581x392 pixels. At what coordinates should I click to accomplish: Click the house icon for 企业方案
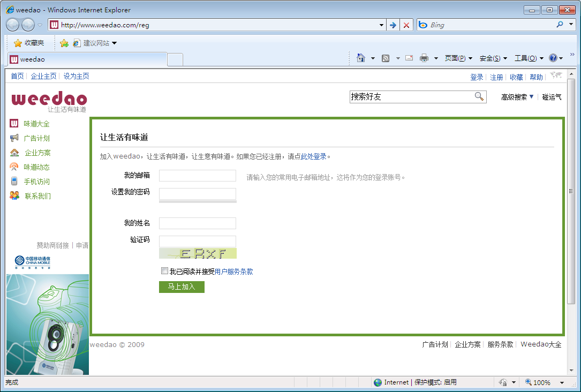pos(14,152)
